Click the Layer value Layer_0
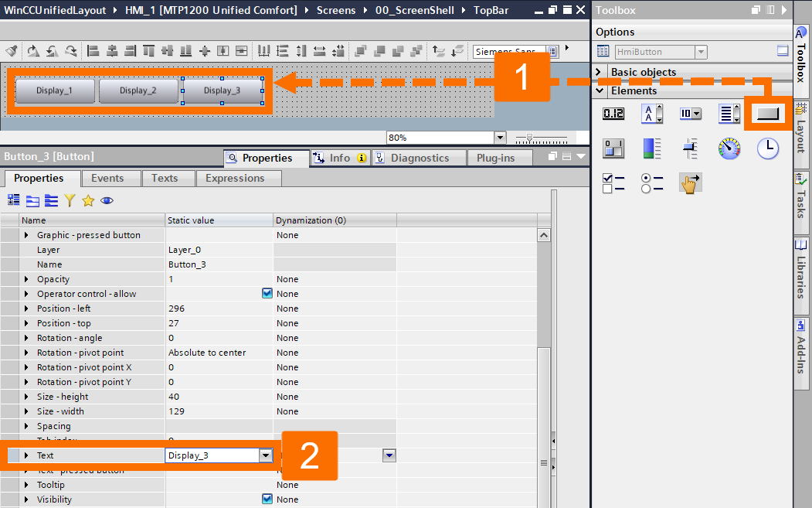 click(x=219, y=250)
